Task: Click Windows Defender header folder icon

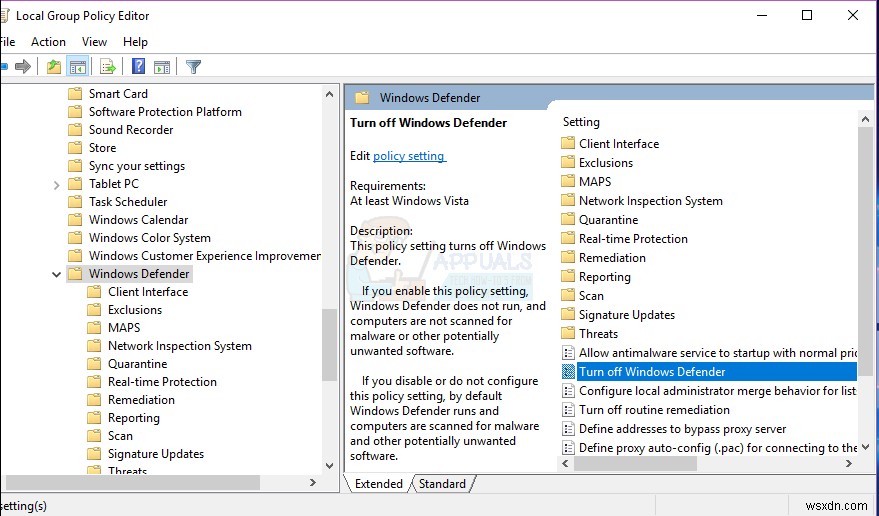Action: click(x=362, y=98)
